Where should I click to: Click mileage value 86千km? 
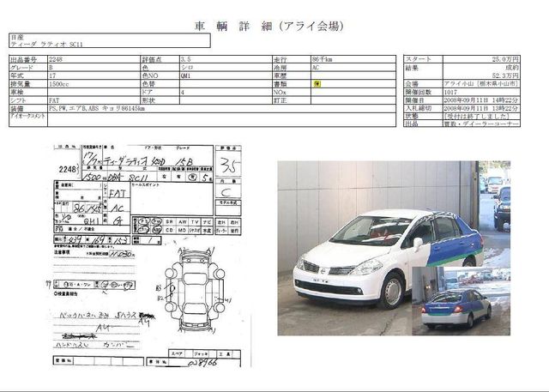[323, 59]
